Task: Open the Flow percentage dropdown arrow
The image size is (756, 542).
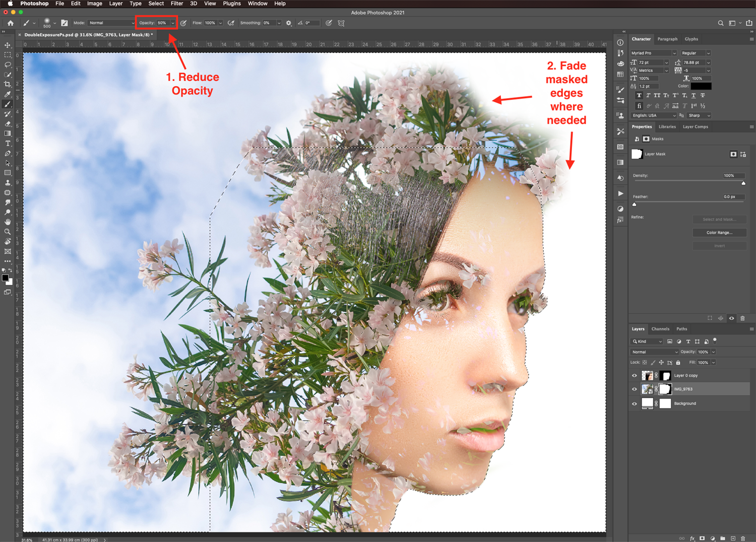Action: [220, 23]
